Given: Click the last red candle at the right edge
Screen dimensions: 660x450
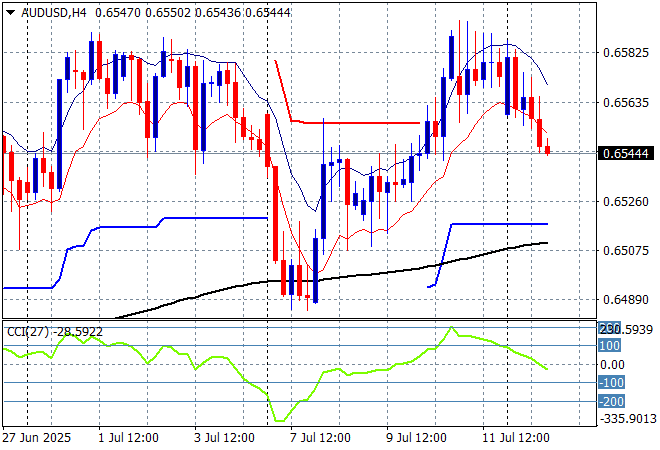Looking at the screenshot, I should [x=548, y=150].
